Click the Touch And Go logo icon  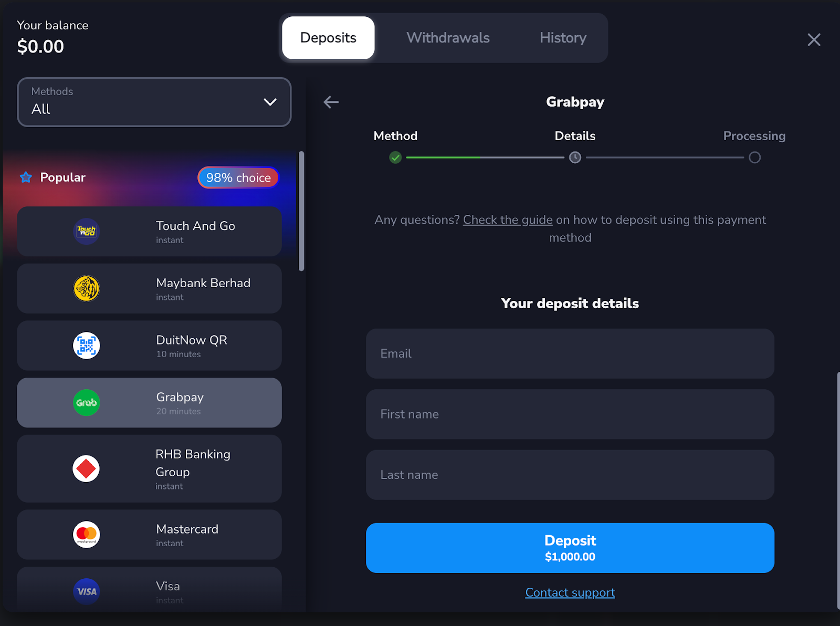click(86, 231)
